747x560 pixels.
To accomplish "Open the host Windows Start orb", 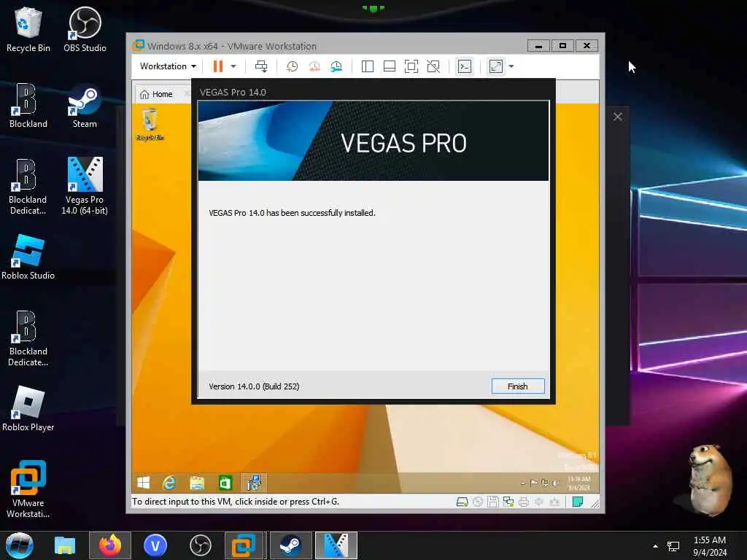I will [20, 545].
